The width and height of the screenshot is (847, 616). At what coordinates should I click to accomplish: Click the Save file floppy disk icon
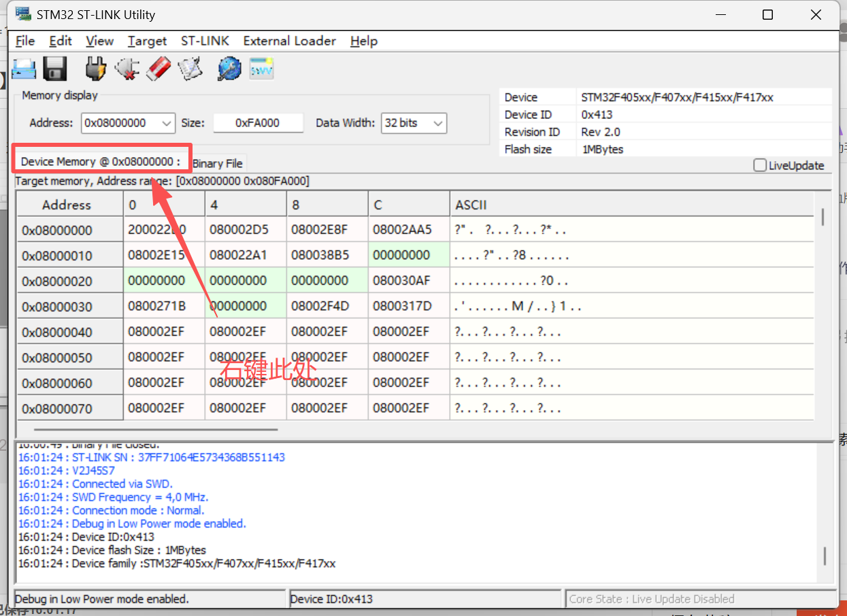click(55, 69)
